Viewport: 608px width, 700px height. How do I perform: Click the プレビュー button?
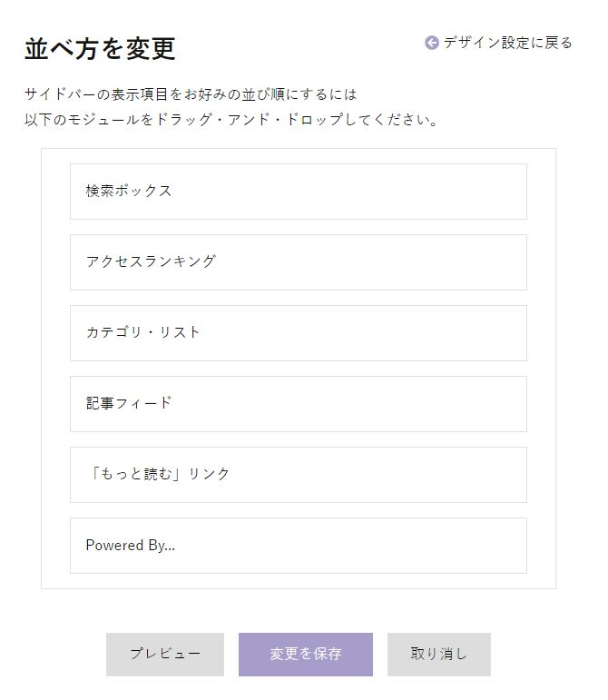165,655
